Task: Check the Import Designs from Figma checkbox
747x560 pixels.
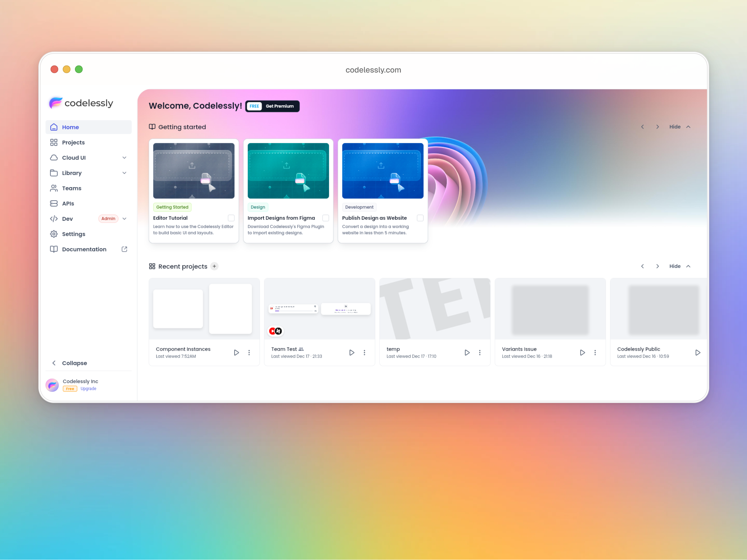Action: coord(326,218)
